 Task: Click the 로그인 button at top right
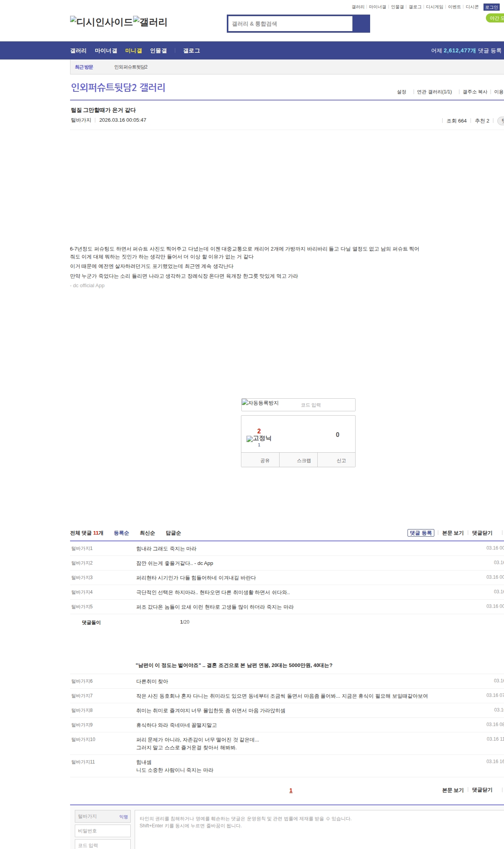pos(491,7)
